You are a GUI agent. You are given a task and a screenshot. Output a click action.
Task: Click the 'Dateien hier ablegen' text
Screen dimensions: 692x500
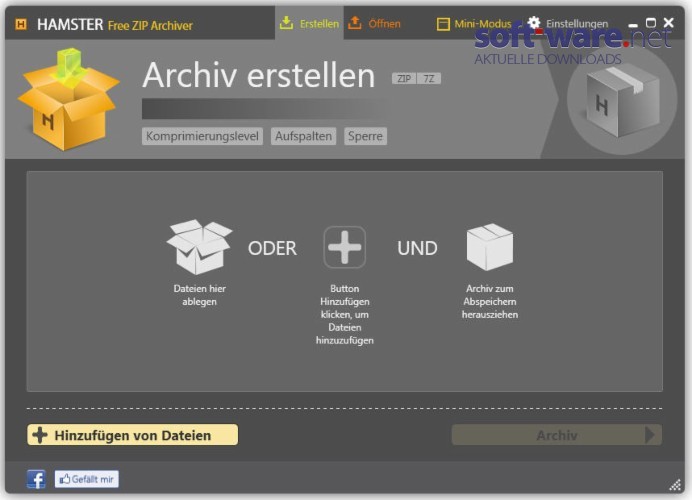point(199,295)
